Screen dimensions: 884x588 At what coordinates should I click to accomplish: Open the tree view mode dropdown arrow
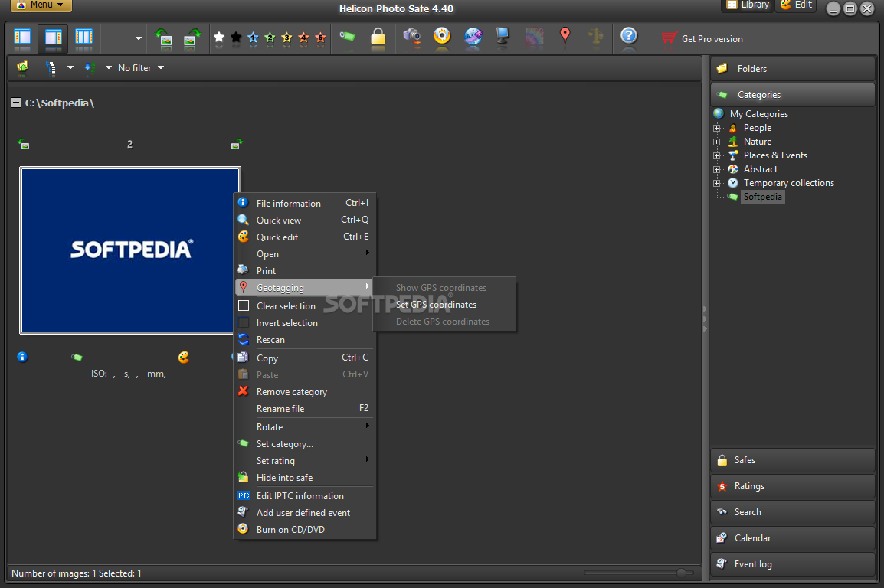pyautogui.click(x=70, y=67)
